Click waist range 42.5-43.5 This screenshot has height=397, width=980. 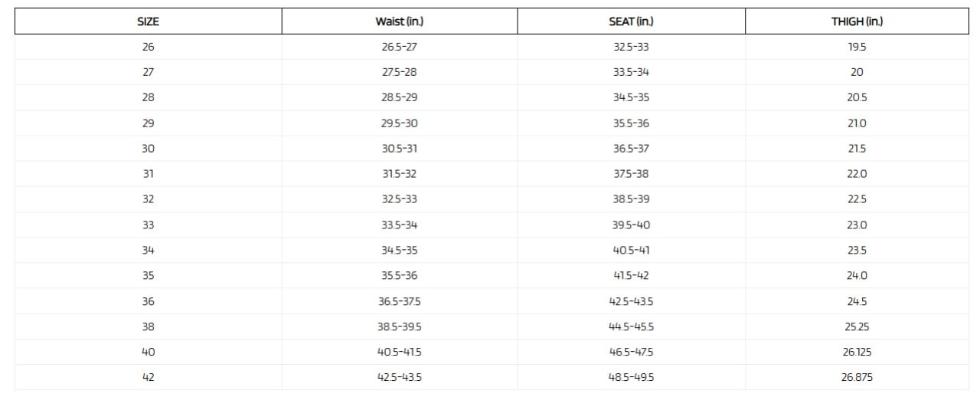click(x=400, y=378)
